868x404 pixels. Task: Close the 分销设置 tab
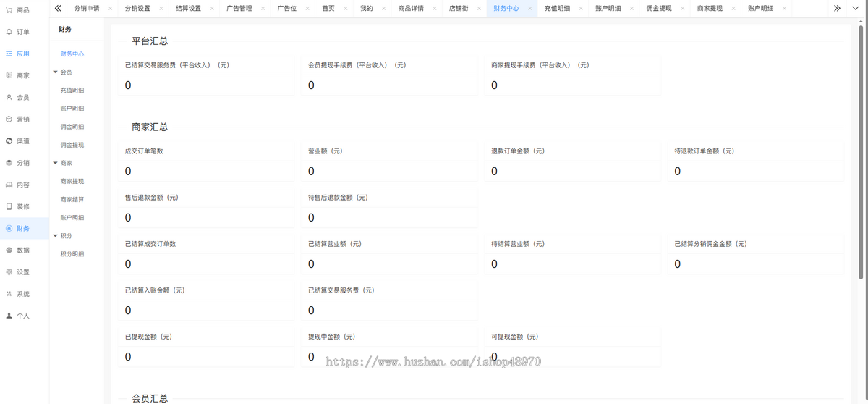161,9
